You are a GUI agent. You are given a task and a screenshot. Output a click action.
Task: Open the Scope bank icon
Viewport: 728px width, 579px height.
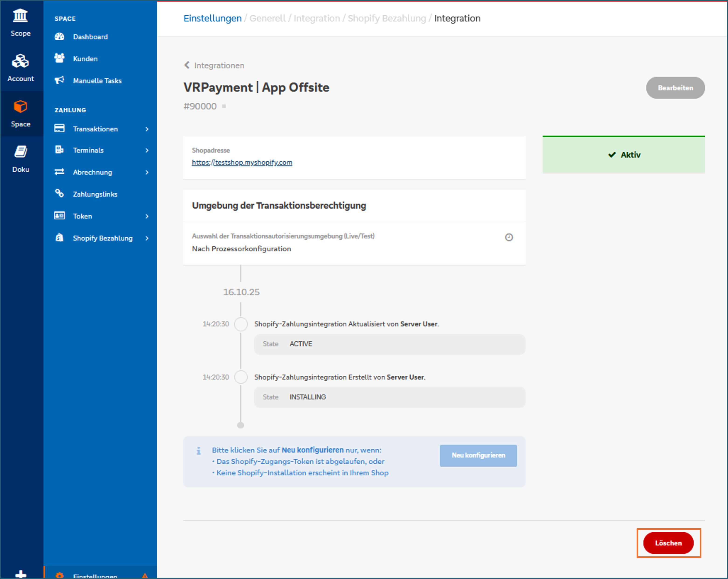click(20, 16)
